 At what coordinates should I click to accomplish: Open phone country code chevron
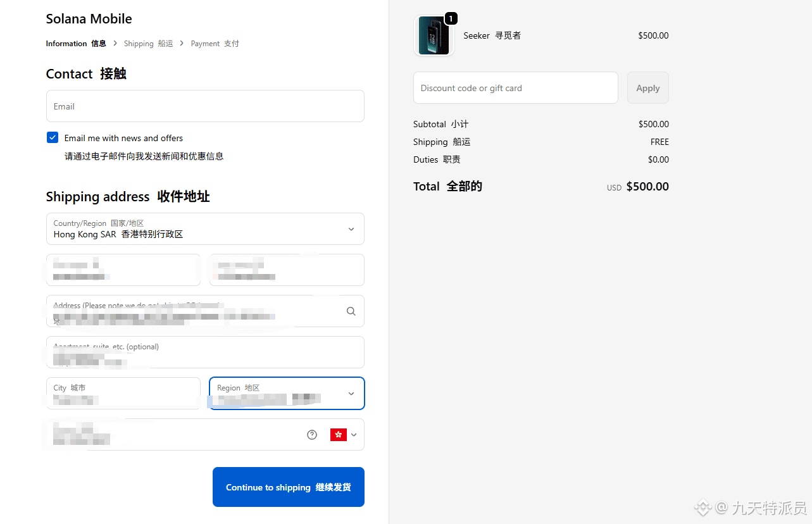click(354, 435)
